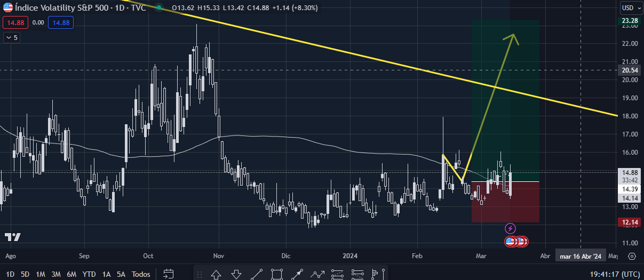The height and width of the screenshot is (280, 644).
Task: Select the 5D time range
Action: point(25,274)
